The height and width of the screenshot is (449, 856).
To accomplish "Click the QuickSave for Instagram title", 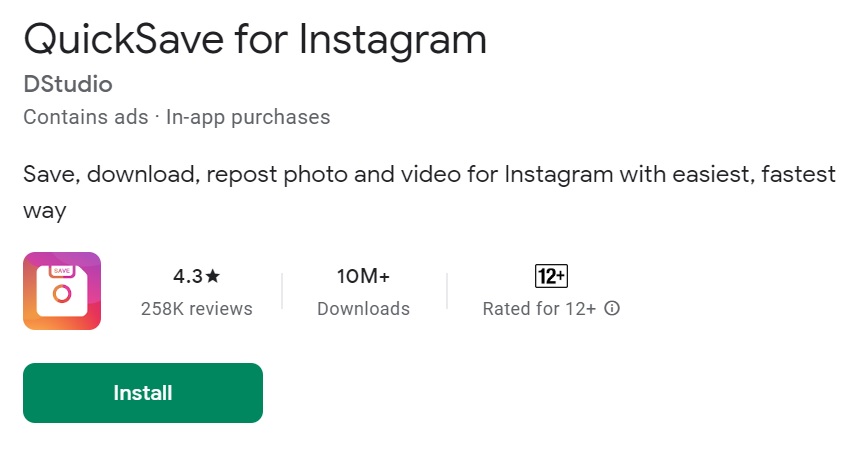I will click(x=255, y=40).
